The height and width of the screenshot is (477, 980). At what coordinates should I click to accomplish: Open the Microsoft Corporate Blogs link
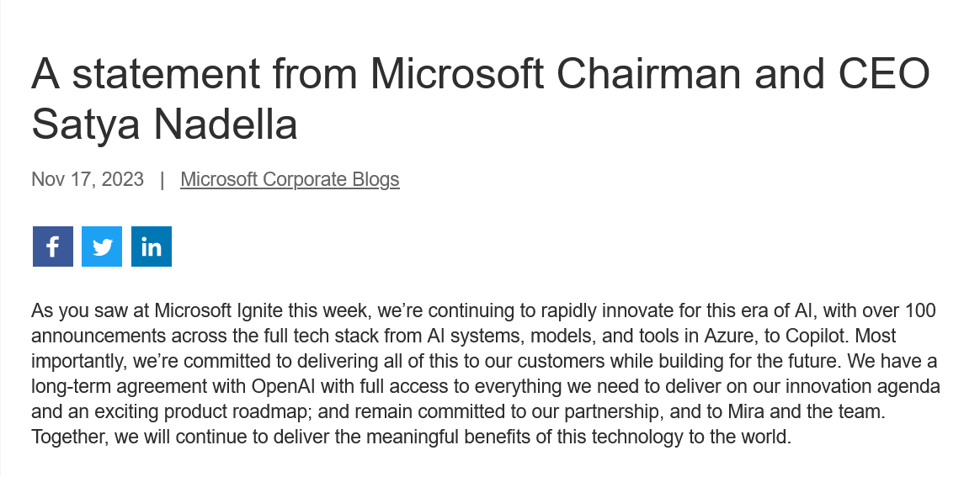coord(290,179)
